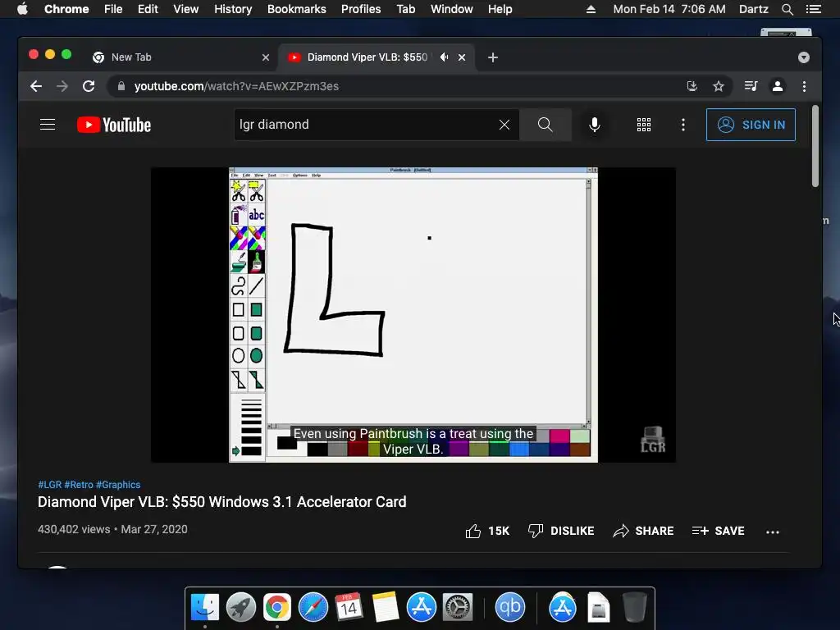
Task: Click the page vertical scrollbar
Action: (x=815, y=146)
